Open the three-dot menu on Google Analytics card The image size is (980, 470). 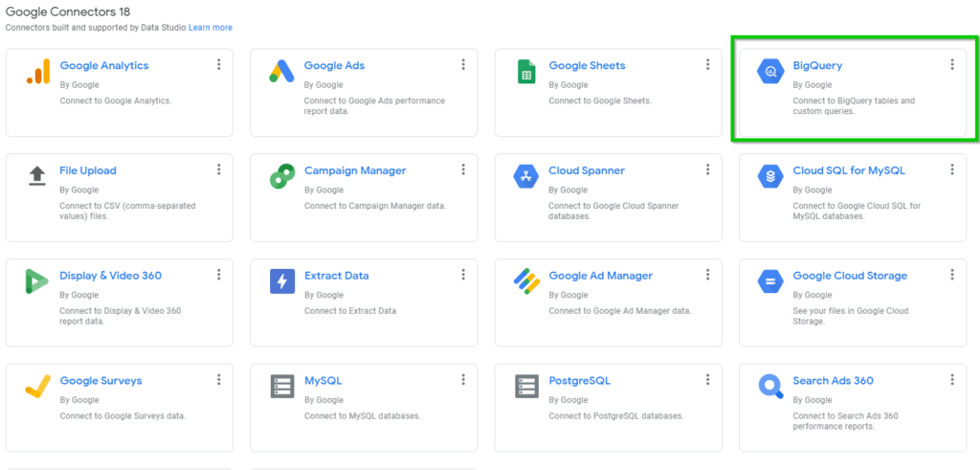tap(218, 64)
